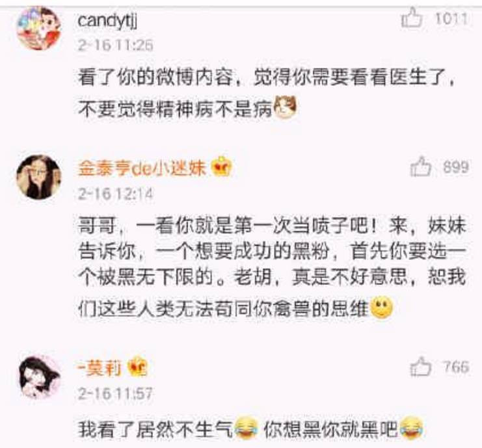Click crown badge beside -茉莉 username

tap(137, 367)
